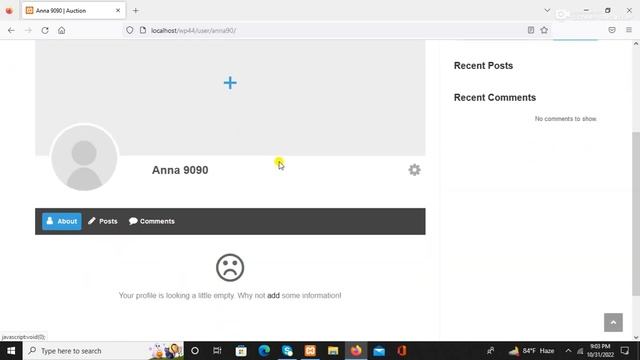Open the 84°F Haze weather widget
640x360 pixels.
(531, 351)
